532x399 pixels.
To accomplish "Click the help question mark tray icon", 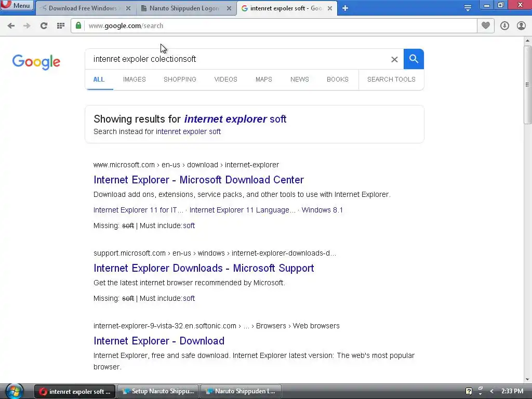I will (469, 392).
